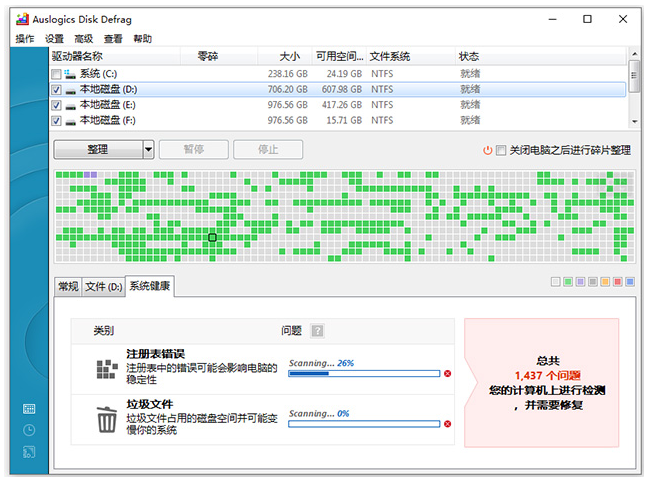This screenshot has height=480, width=650.
Task: Check the 系统 (C:) drive checkbox
Action: point(56,74)
